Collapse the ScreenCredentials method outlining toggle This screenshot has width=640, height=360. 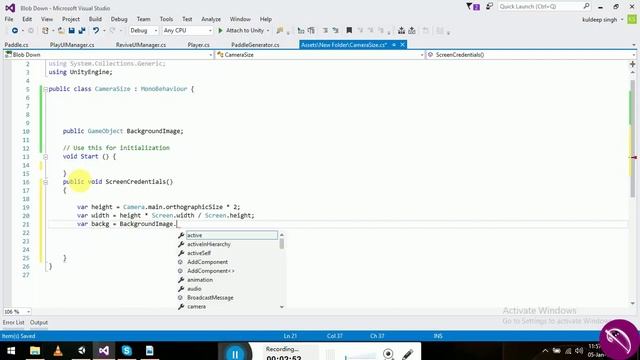point(45,182)
